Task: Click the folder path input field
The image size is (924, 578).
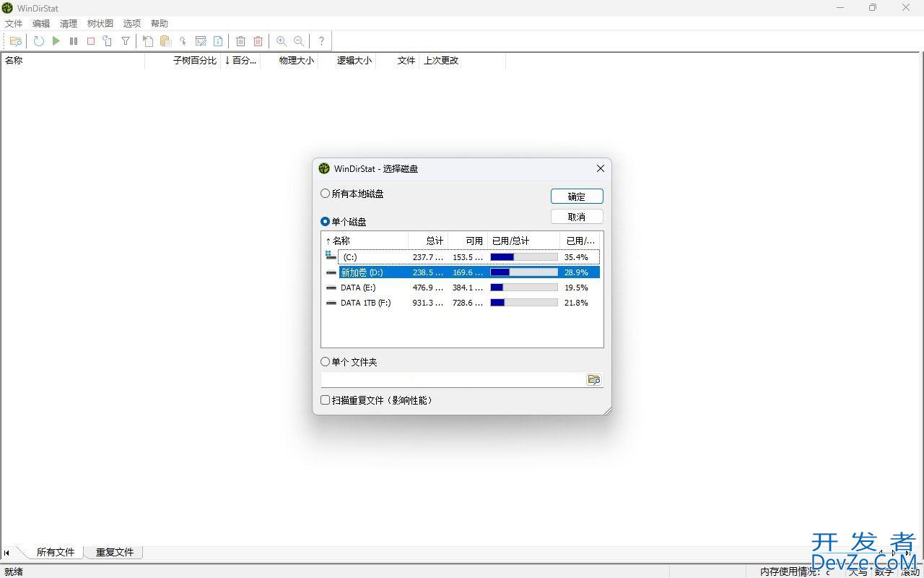Action: pos(453,379)
